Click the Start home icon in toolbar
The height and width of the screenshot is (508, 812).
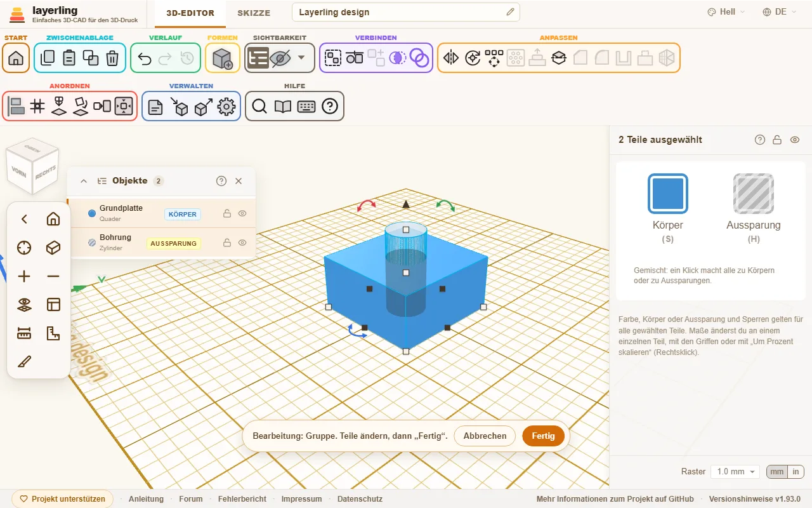coord(16,58)
